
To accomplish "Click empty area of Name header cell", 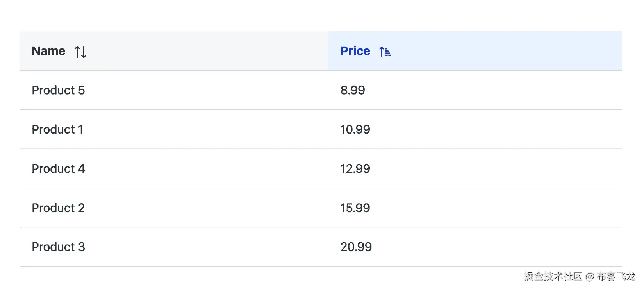I will (x=207, y=51).
